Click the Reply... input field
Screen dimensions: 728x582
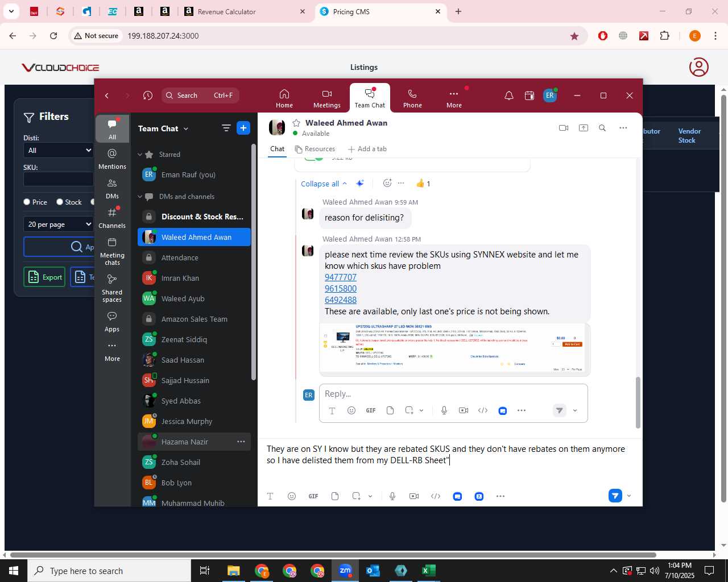point(453,394)
